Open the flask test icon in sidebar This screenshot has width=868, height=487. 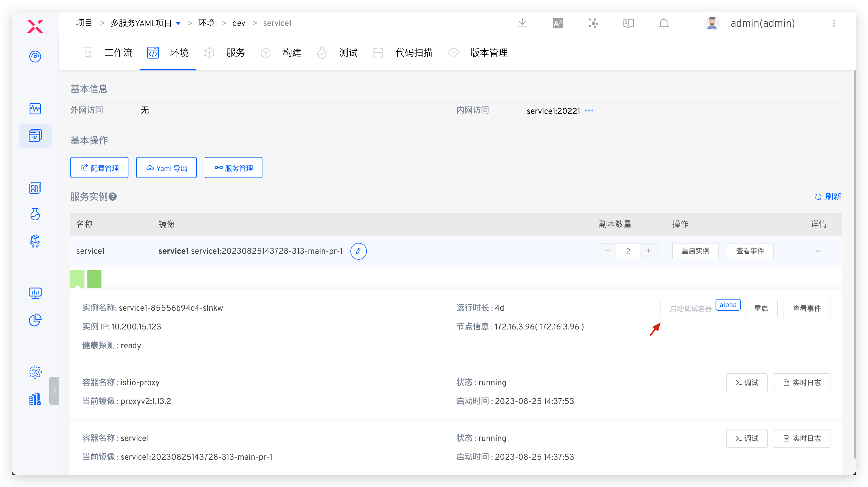tap(35, 214)
